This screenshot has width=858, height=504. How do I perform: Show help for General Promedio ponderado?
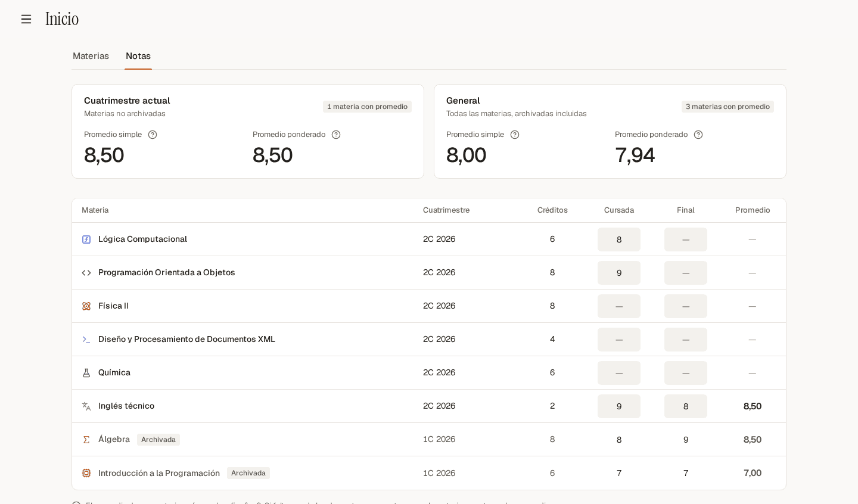pyautogui.click(x=698, y=135)
